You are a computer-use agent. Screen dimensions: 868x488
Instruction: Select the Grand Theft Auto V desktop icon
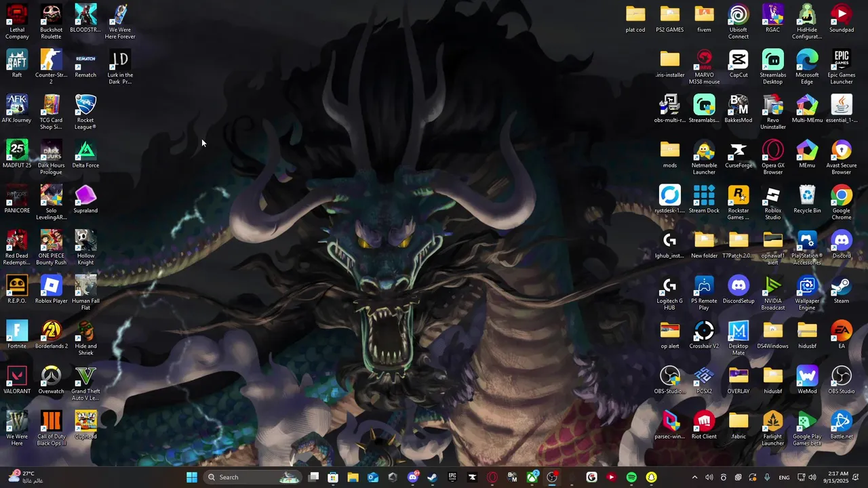click(x=85, y=384)
